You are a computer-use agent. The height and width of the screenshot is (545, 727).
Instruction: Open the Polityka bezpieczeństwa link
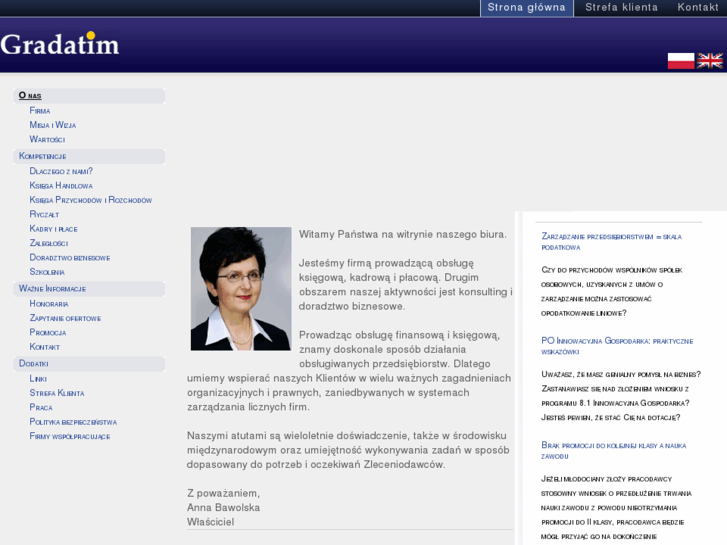73,422
